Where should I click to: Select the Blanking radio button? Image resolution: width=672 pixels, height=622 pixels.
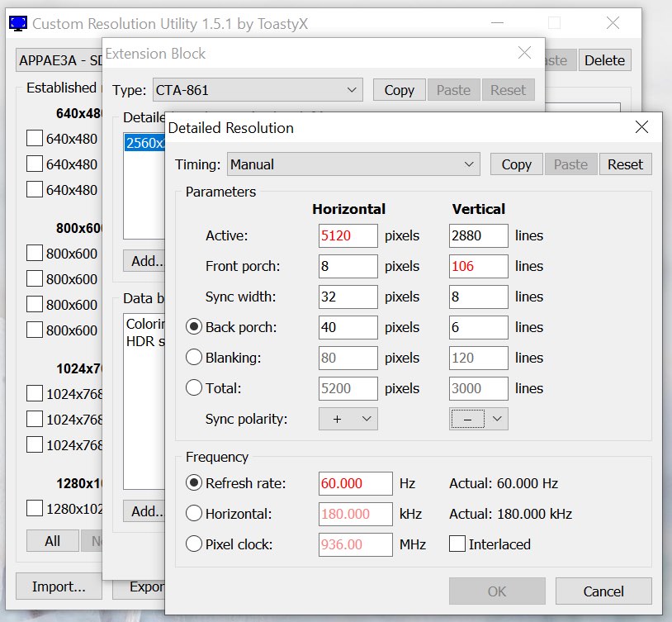coord(194,358)
